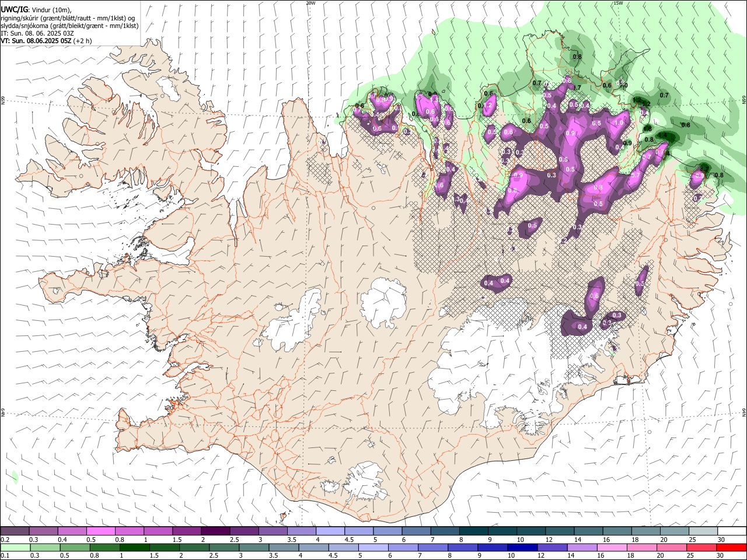This screenshot has height=560, width=747.
Task: Select the snow scale swatch between 0.3 and 0.4
Action: (x=43, y=531)
